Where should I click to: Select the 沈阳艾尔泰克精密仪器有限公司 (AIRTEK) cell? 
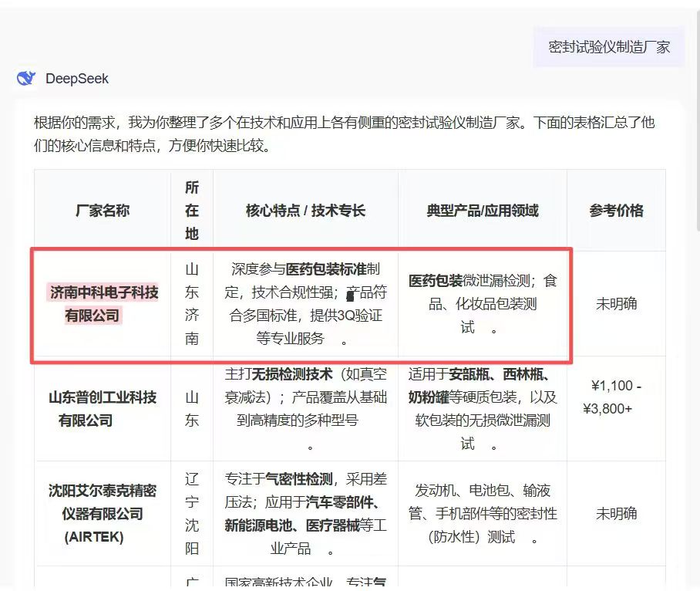[103, 514]
